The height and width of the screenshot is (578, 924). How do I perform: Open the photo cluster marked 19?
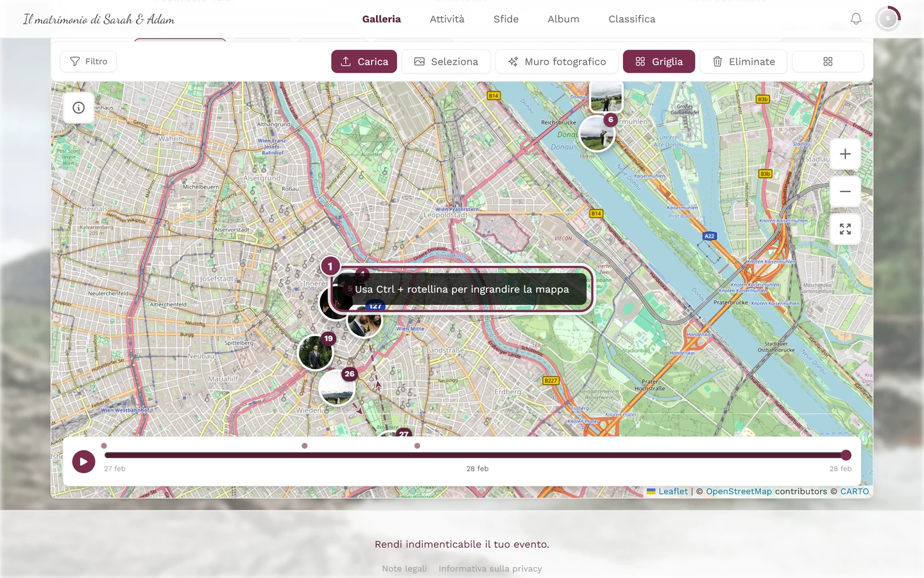316,352
